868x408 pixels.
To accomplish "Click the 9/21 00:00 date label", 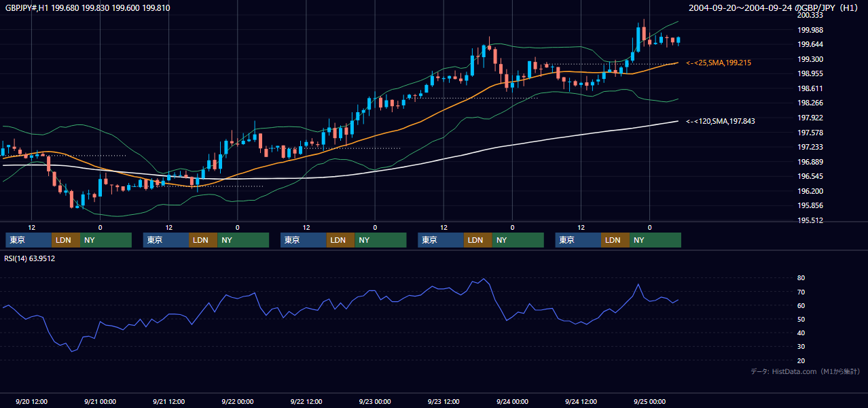I will 101,401.
